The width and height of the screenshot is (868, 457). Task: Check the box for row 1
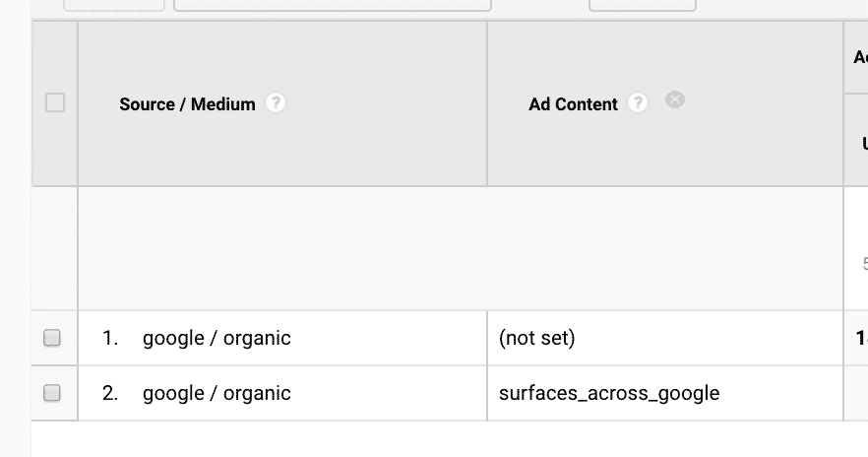(x=52, y=338)
